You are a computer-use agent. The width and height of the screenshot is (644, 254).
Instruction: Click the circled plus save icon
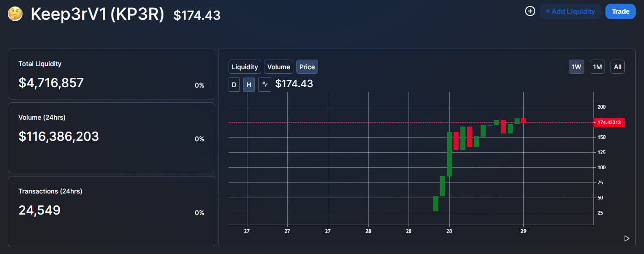coord(530,11)
